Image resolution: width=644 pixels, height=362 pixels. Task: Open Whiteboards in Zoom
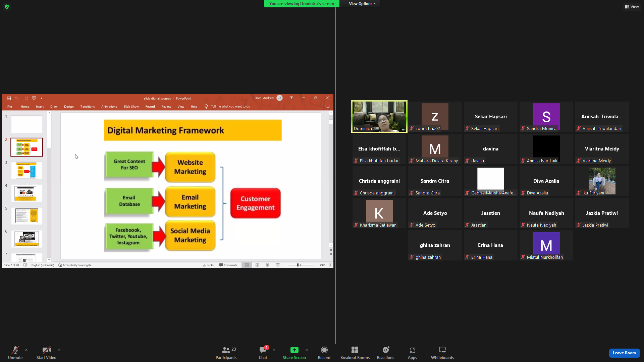pyautogui.click(x=442, y=353)
